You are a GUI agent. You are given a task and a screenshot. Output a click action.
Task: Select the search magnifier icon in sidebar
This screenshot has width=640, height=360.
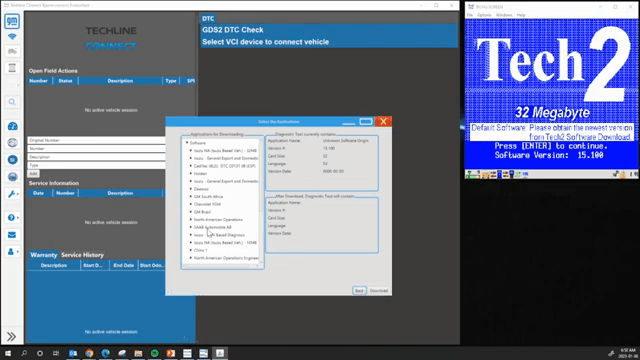point(12,102)
